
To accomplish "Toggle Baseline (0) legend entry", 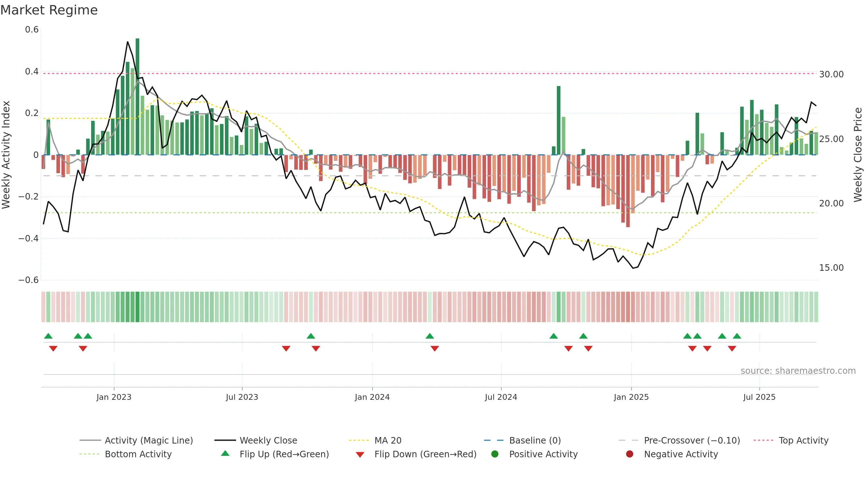I will tap(522, 440).
